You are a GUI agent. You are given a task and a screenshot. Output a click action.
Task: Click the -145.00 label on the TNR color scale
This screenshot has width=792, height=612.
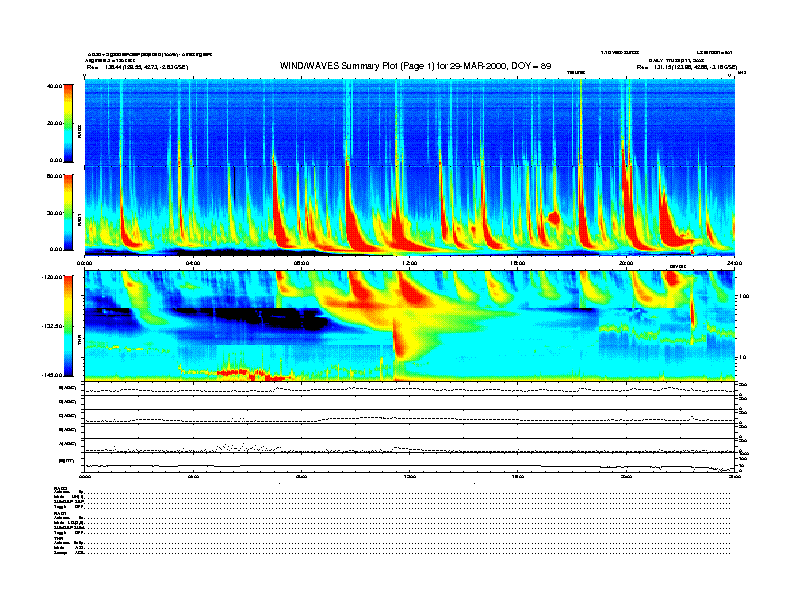pos(52,375)
